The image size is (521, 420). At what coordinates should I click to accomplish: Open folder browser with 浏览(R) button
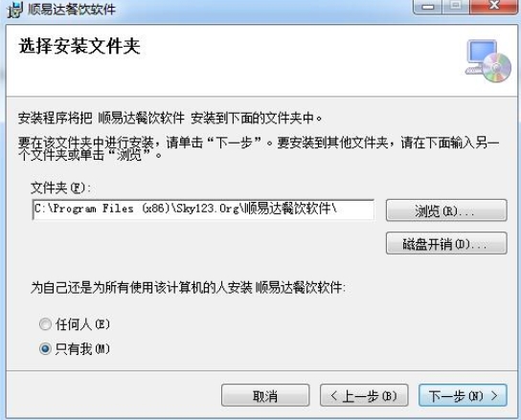(x=446, y=210)
